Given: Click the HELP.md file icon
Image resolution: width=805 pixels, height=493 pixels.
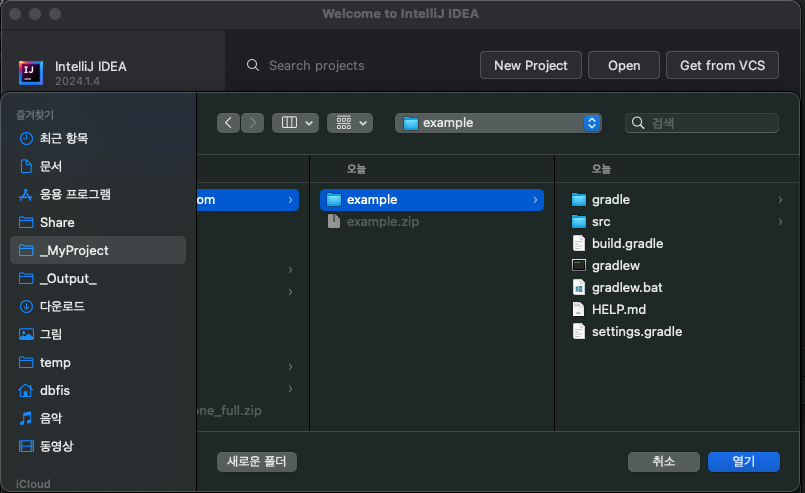Looking at the screenshot, I should coord(579,309).
